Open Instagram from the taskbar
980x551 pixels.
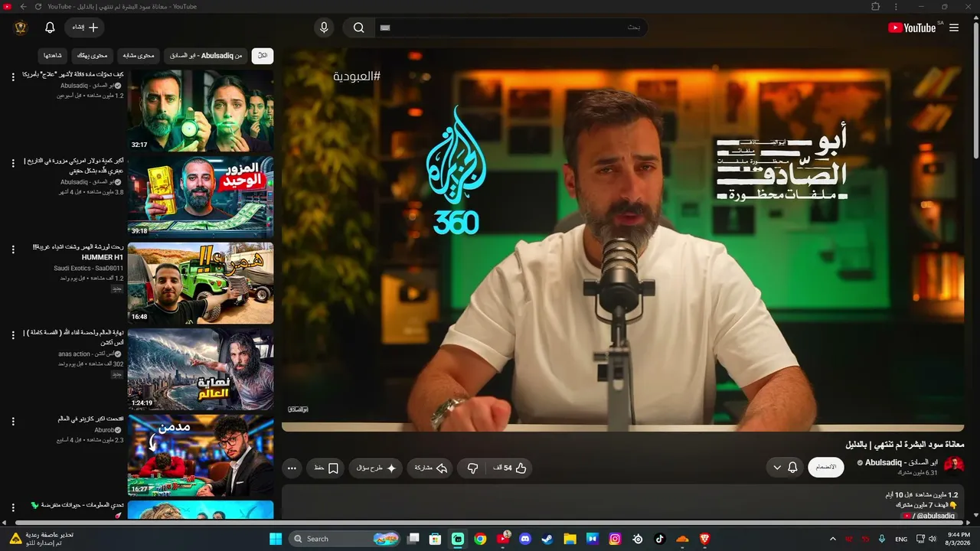point(615,539)
